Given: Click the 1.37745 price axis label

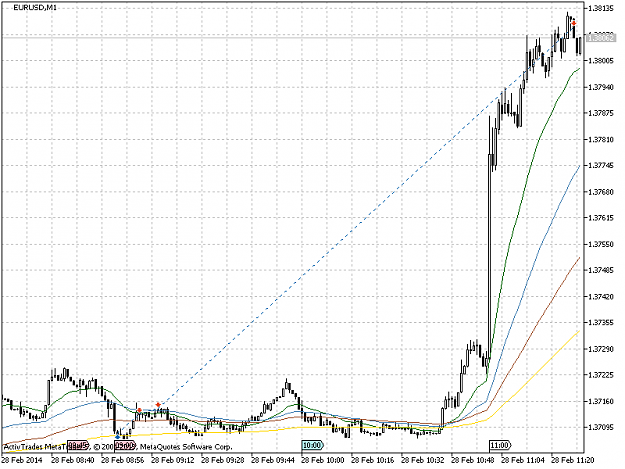Looking at the screenshot, I should [x=601, y=165].
